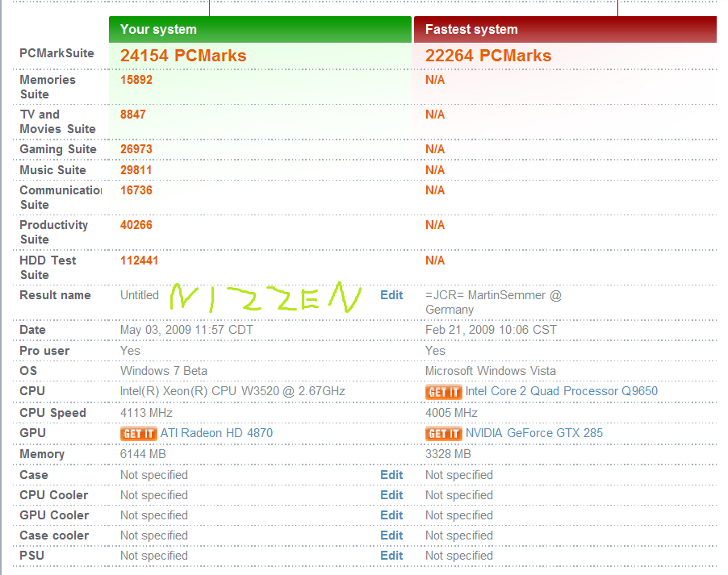
Task: Click the Communications score 16736
Action: 136,190
